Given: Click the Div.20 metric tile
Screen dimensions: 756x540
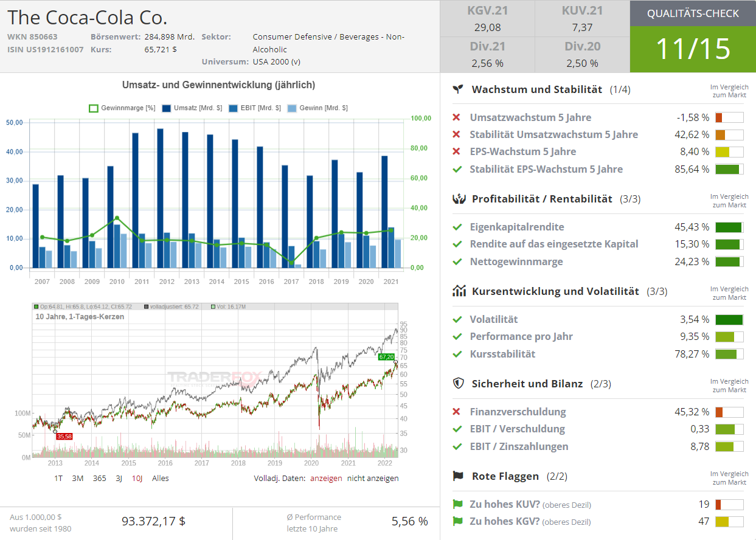Looking at the screenshot, I should pyautogui.click(x=583, y=55).
